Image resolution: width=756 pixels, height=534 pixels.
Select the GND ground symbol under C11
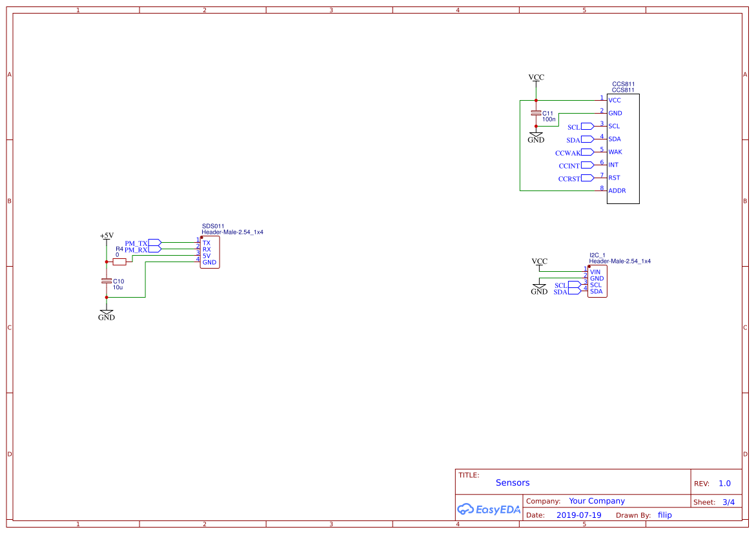coord(535,134)
